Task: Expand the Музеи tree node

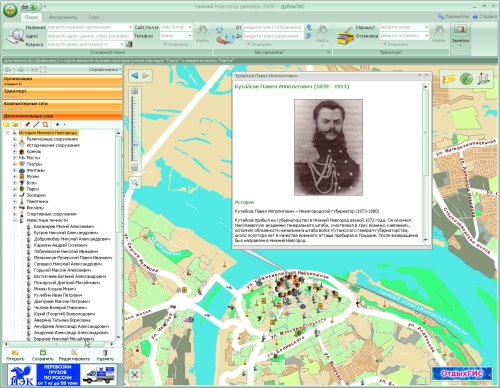Action: coord(14,177)
